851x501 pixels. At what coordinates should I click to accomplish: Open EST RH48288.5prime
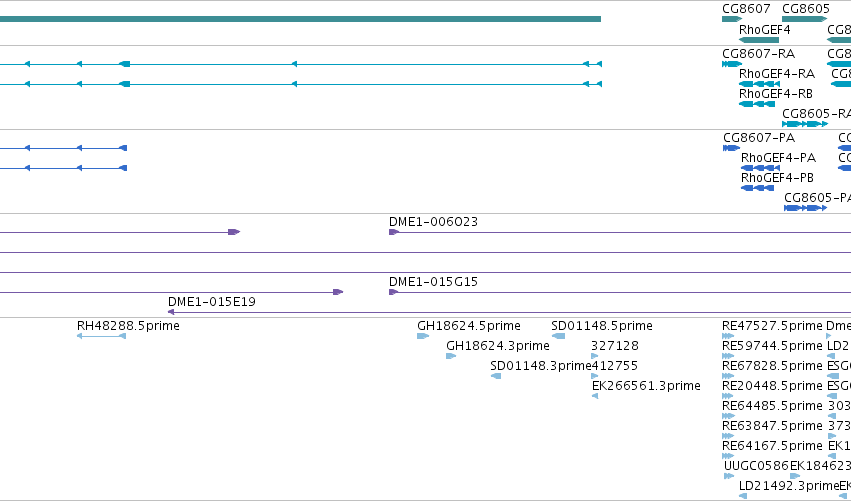click(101, 336)
